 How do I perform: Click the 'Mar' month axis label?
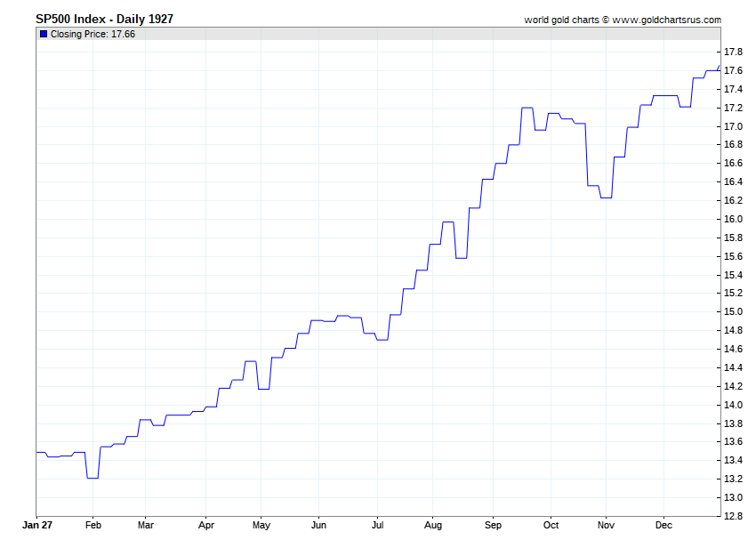tap(146, 526)
